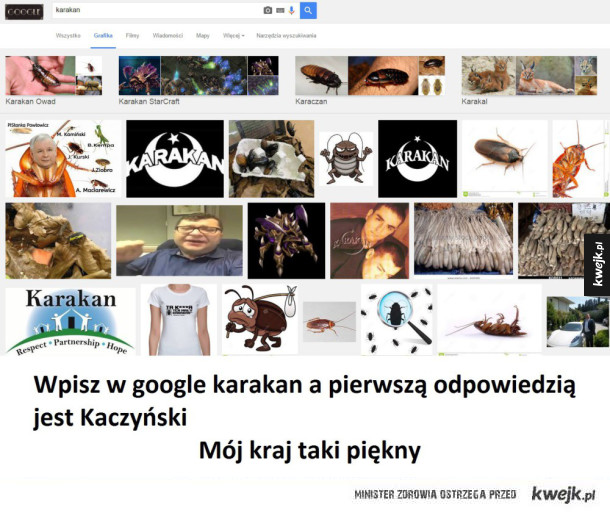The width and height of the screenshot is (610, 513).
Task: Click the blue search magnifier button
Action: pyautogui.click(x=308, y=11)
